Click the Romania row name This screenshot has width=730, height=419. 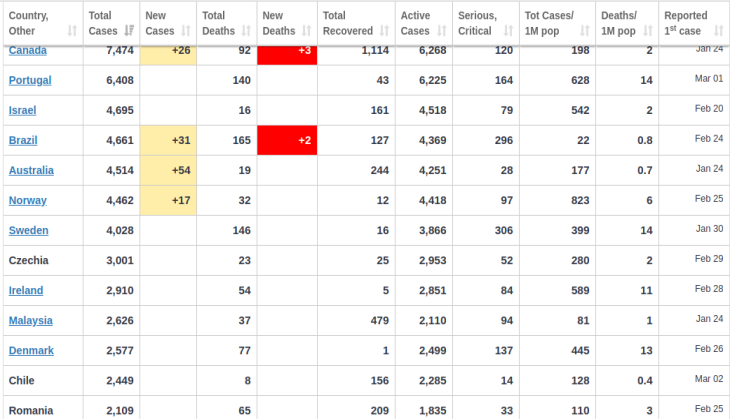point(31,411)
